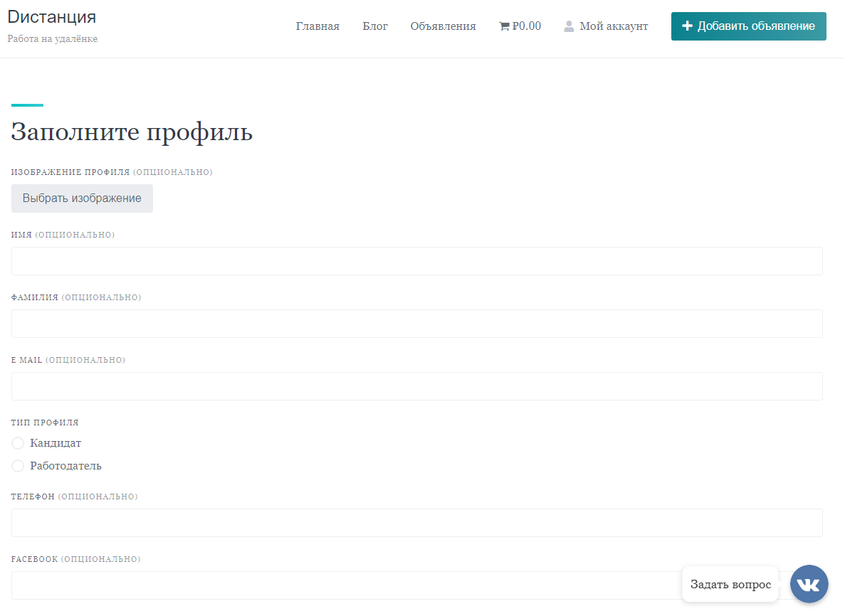Select the Работодатель radio button
Screen dimensions: 845x616
click(18, 466)
